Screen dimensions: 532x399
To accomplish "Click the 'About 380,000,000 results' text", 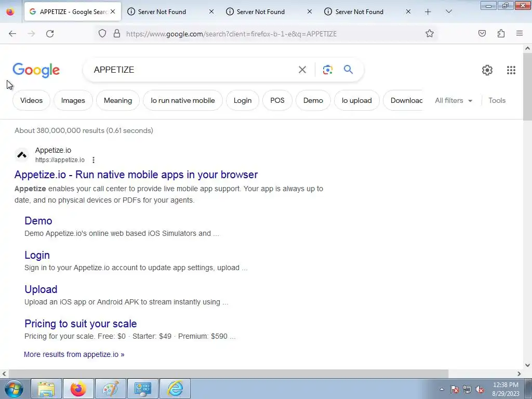I will pyautogui.click(x=84, y=130).
